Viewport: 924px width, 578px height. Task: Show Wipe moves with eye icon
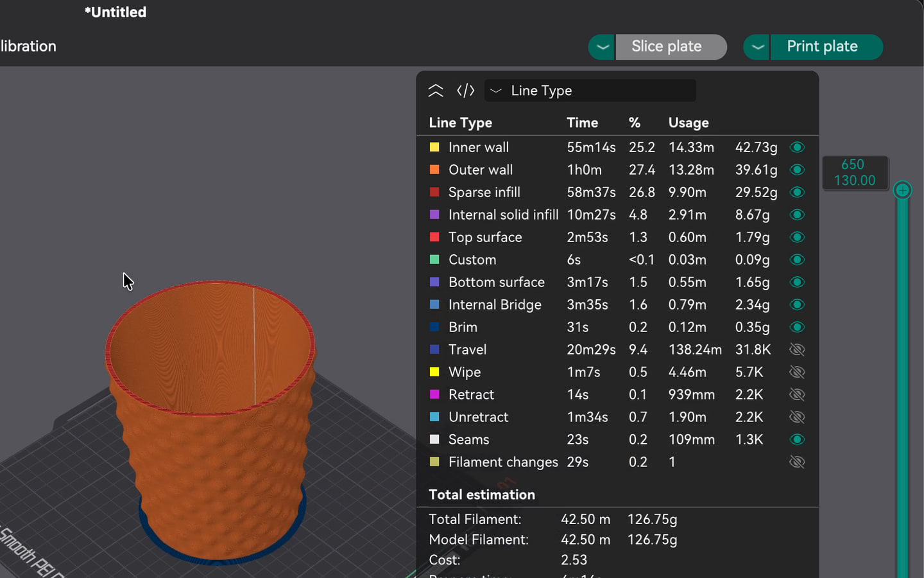click(x=797, y=372)
